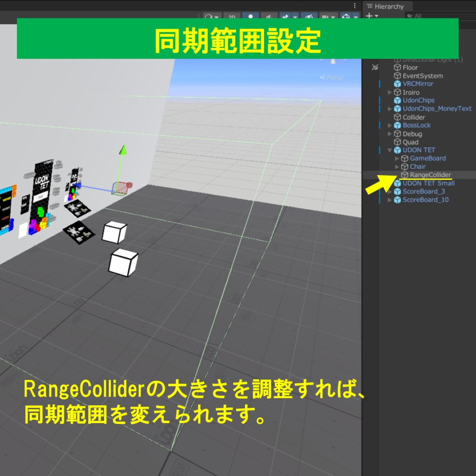Expand the Iroiro tree item
The height and width of the screenshot is (476, 476).
point(390,92)
